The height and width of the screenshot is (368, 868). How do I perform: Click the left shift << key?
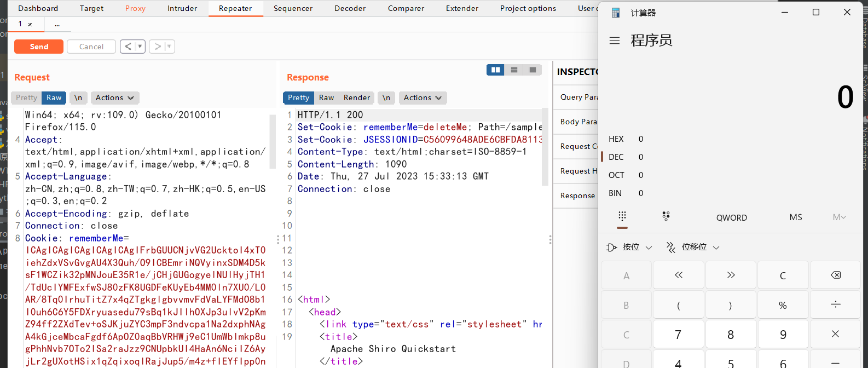pyautogui.click(x=678, y=275)
